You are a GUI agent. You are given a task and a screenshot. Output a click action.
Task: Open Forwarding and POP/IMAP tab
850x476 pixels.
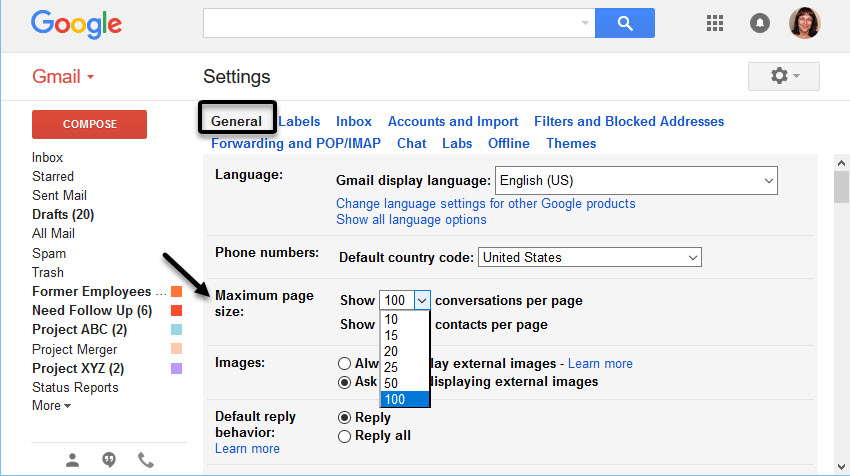point(296,143)
